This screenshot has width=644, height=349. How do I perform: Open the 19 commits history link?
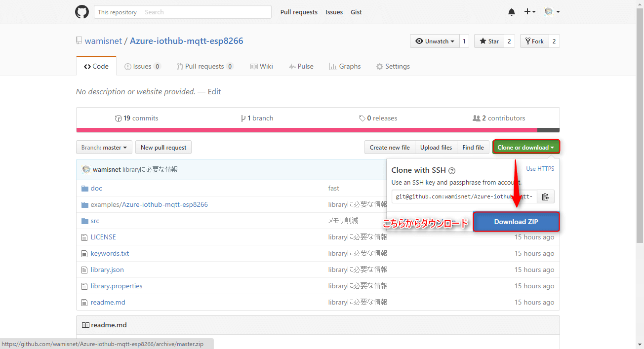136,118
